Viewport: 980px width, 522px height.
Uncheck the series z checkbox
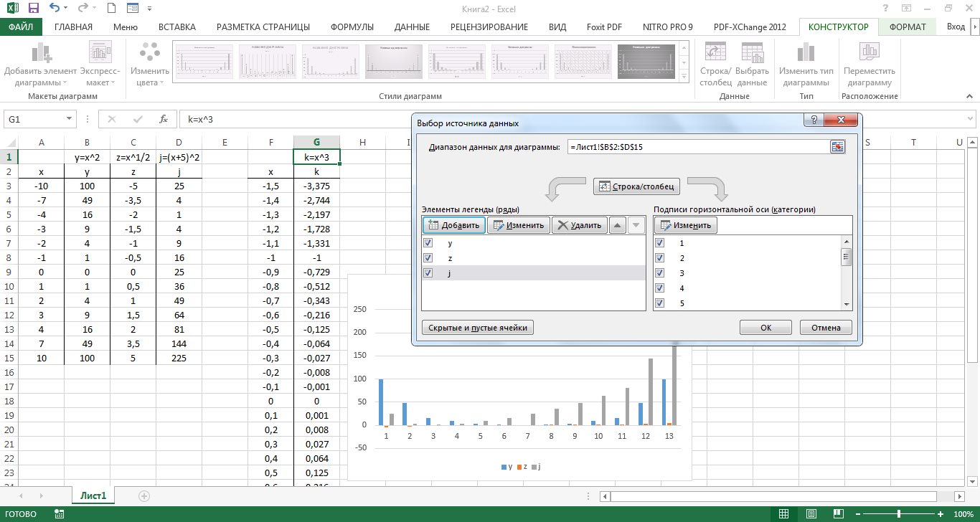(x=429, y=258)
